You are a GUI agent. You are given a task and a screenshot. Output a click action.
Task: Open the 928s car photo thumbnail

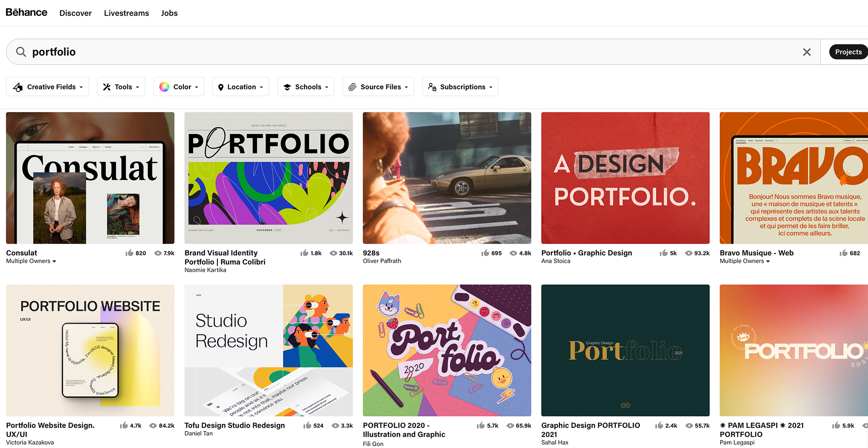(447, 178)
